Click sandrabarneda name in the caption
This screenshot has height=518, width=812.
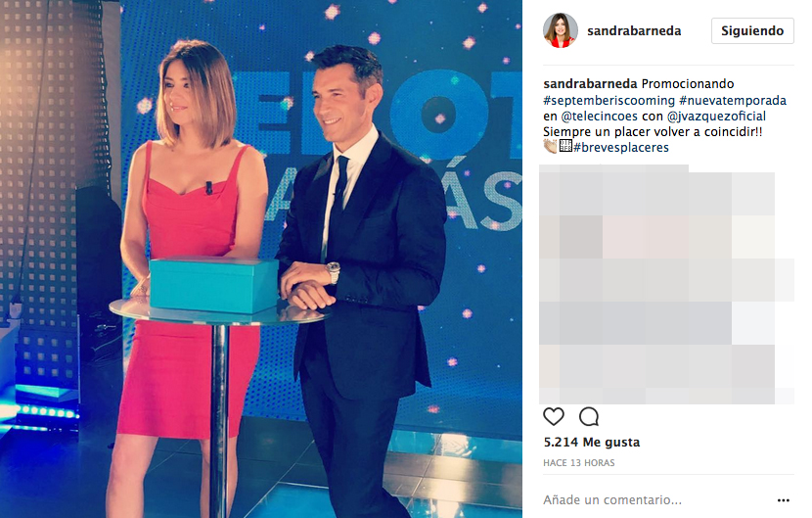(x=590, y=84)
